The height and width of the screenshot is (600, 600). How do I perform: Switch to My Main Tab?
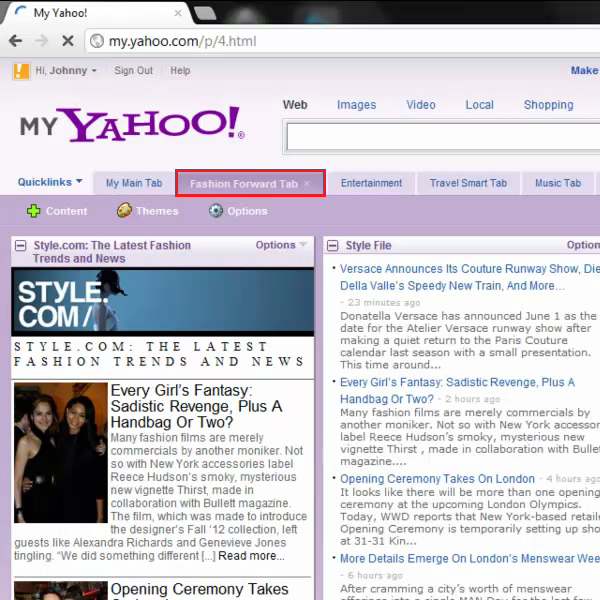pyautogui.click(x=134, y=183)
